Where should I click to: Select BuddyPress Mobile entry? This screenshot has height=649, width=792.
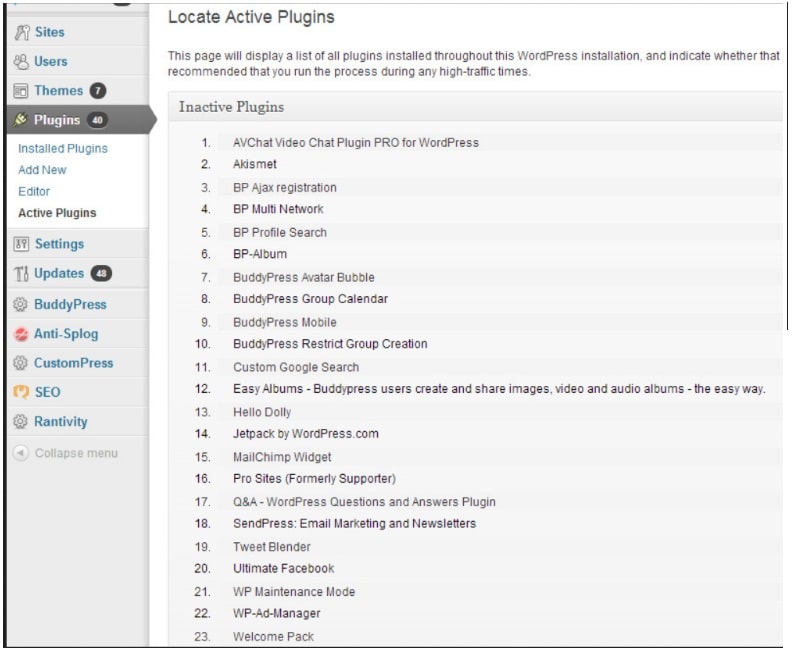[x=285, y=322]
